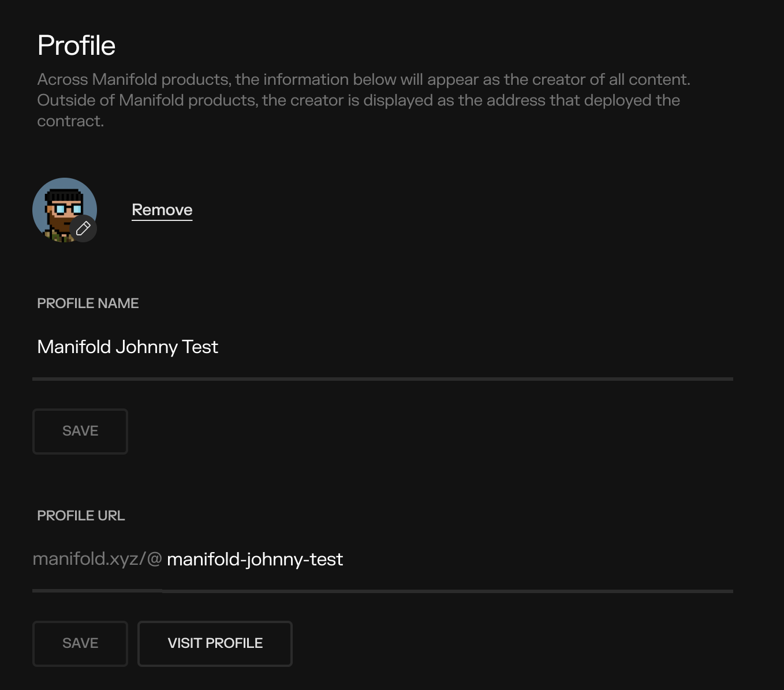Click the word Manifold in the profile name
Image resolution: width=784 pixels, height=690 pixels.
[x=74, y=347]
